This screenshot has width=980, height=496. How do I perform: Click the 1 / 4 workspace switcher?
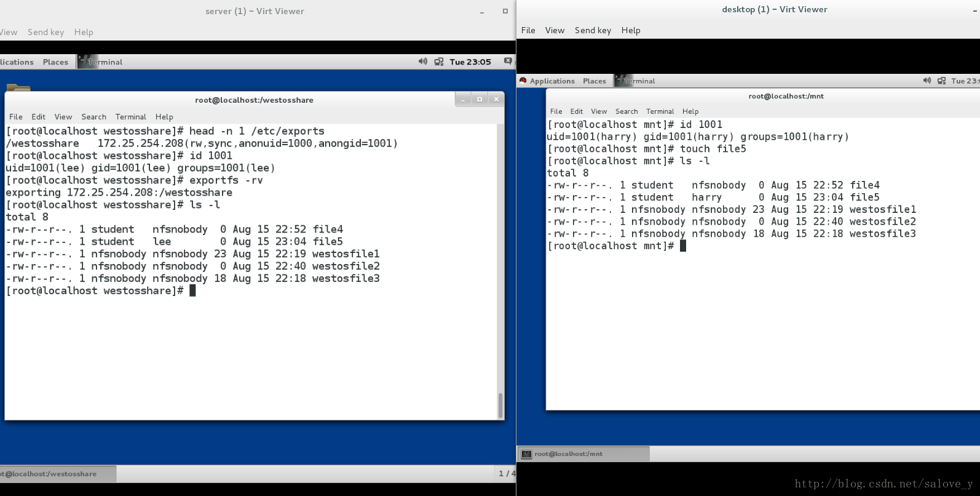507,473
